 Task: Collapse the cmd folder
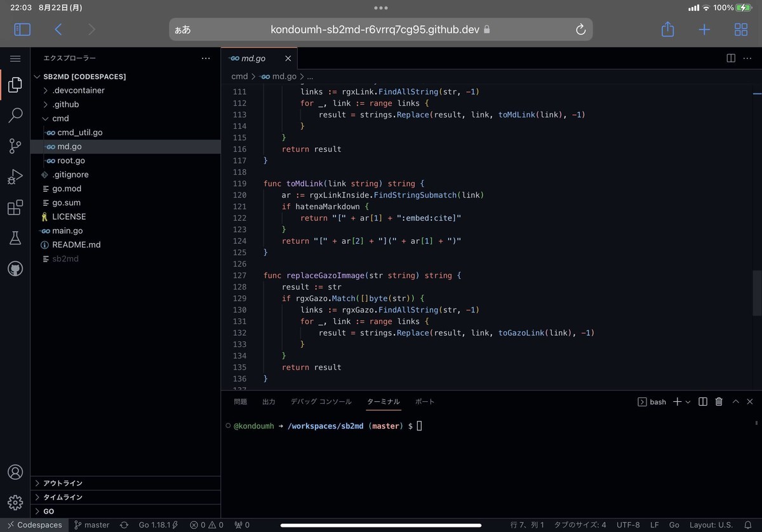pos(126,118)
